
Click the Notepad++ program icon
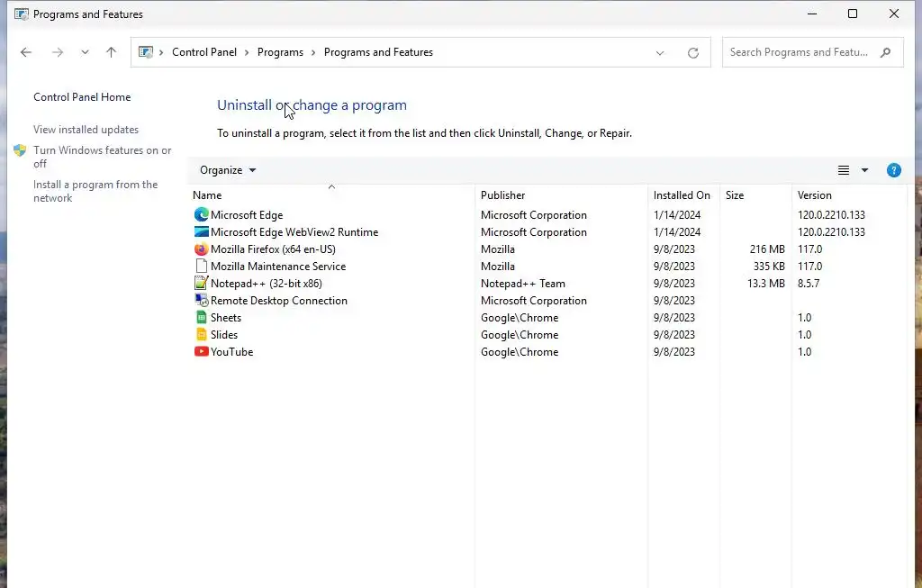(x=201, y=284)
